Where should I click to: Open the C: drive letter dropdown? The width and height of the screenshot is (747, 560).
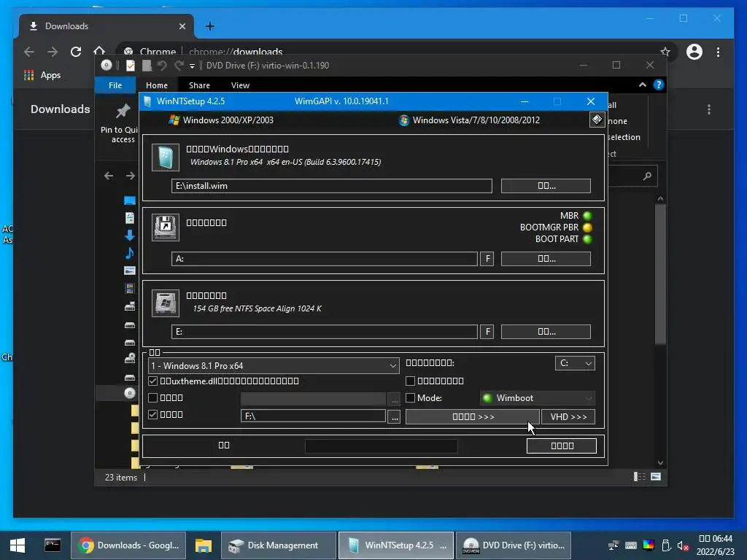coord(575,363)
